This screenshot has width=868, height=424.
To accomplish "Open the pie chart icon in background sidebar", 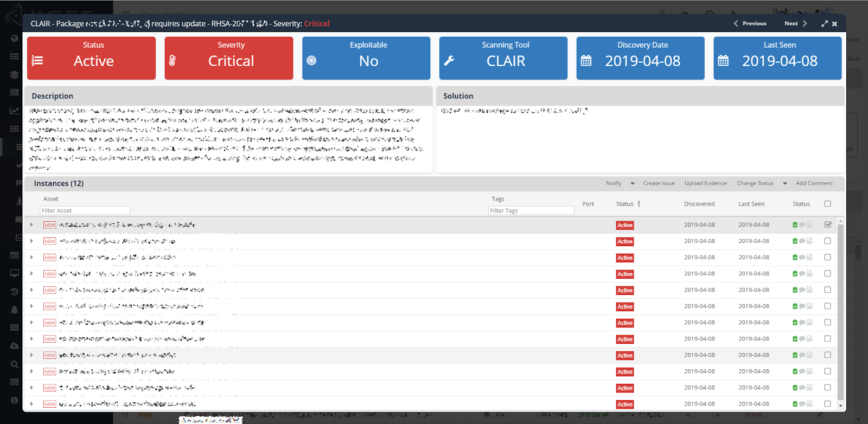I will click(x=15, y=38).
